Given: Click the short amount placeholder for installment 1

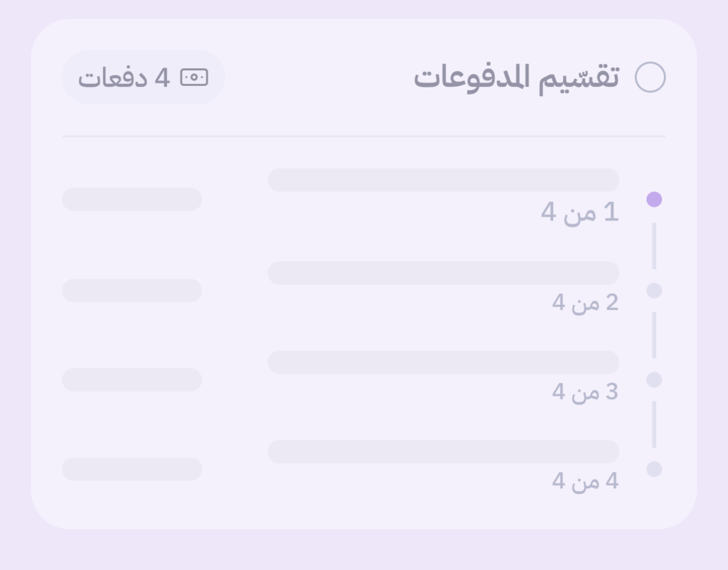Looking at the screenshot, I should pos(132,199).
